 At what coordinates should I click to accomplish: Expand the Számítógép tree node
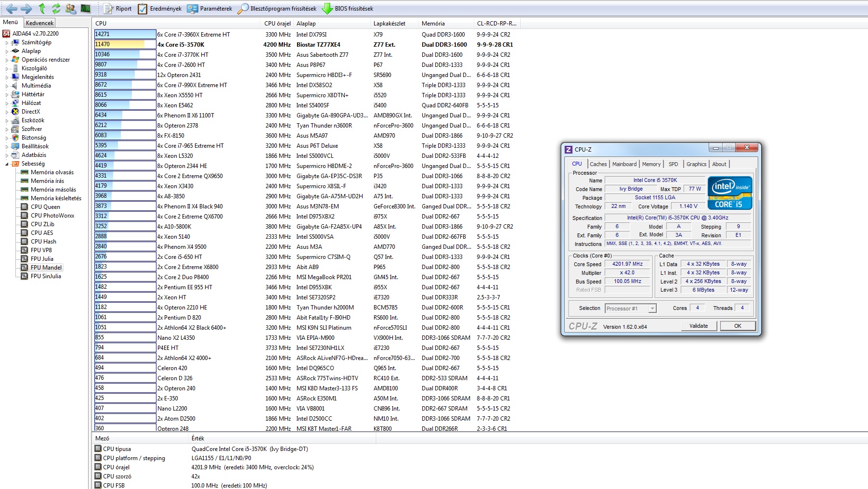tap(7, 43)
